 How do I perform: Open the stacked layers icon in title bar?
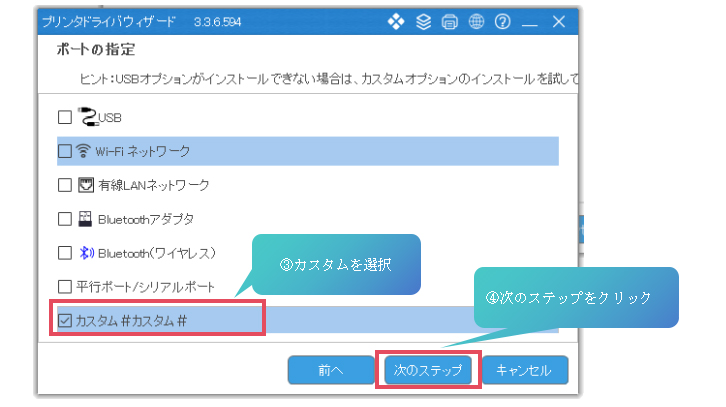423,21
